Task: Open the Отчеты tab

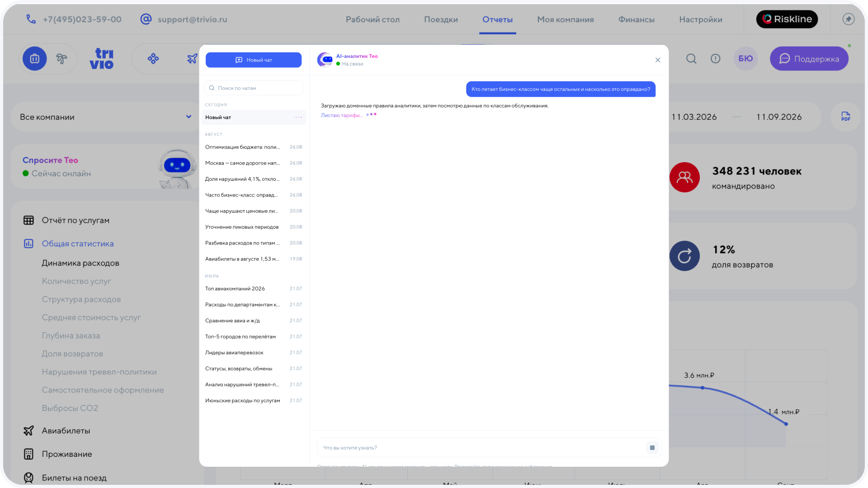Action: (x=497, y=19)
